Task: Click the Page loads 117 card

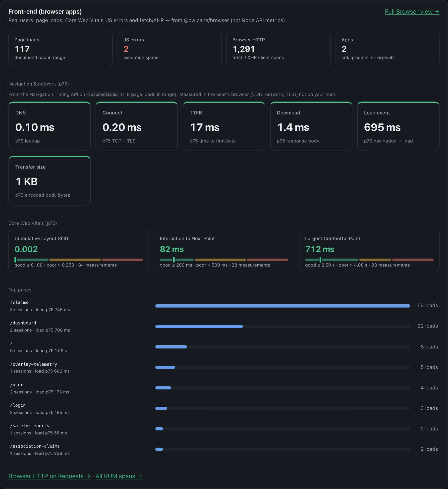Action: 60,49
